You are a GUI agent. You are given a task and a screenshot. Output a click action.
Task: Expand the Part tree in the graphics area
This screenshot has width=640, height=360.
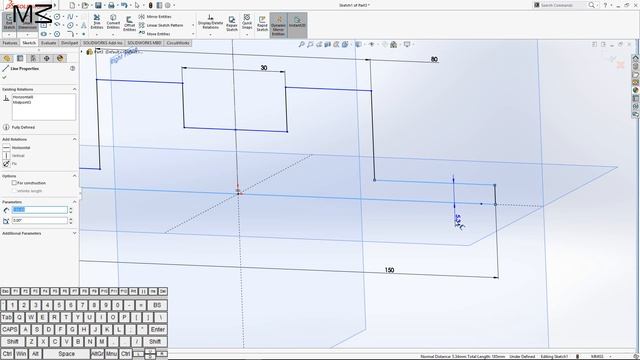pyautogui.click(x=82, y=52)
